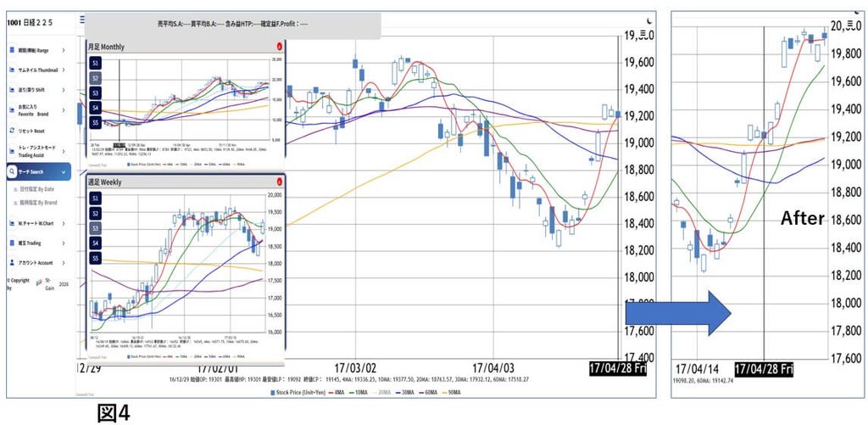Select S2 in the Weekly panel
This screenshot has height=425, width=868.
point(95,213)
